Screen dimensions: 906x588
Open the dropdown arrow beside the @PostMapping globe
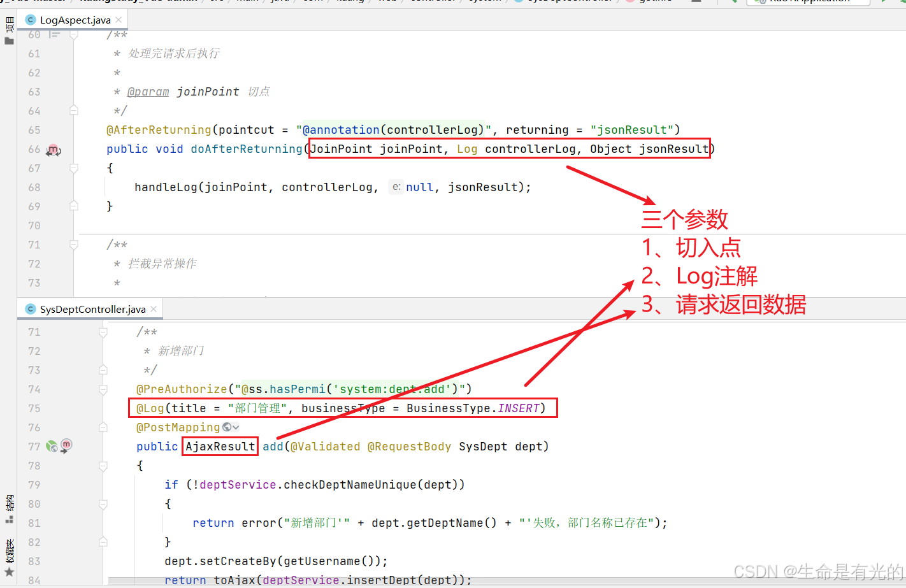point(236,427)
